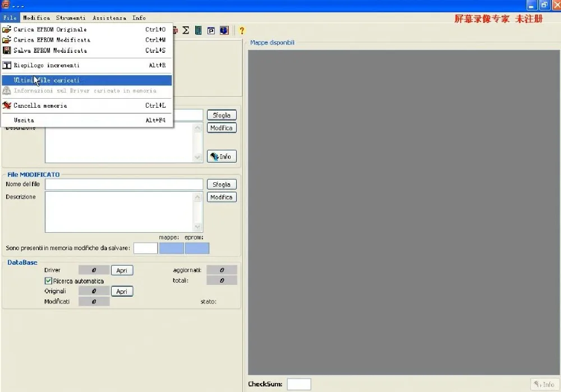Image resolution: width=561 pixels, height=392 pixels.
Task: Click the Driver count field
Action: click(94, 270)
